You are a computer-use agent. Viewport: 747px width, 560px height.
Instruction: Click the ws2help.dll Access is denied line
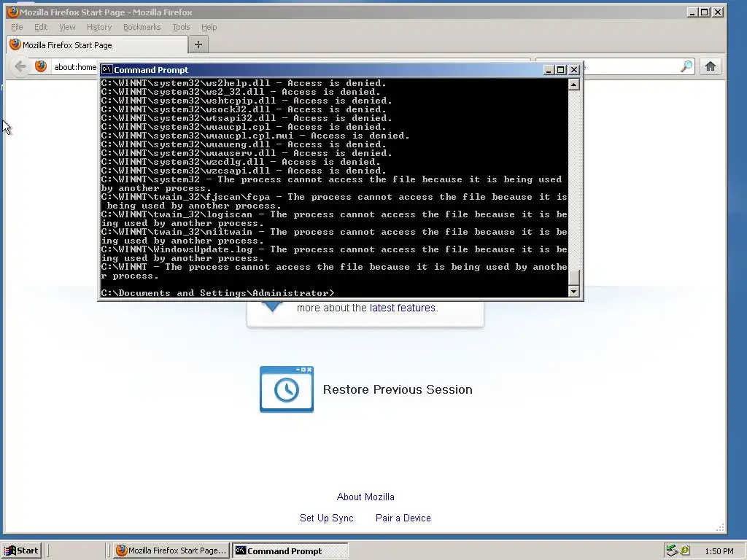pos(244,83)
